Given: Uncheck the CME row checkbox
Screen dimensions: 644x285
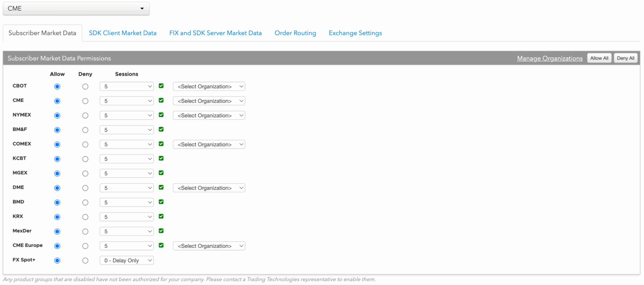Looking at the screenshot, I should (161, 100).
